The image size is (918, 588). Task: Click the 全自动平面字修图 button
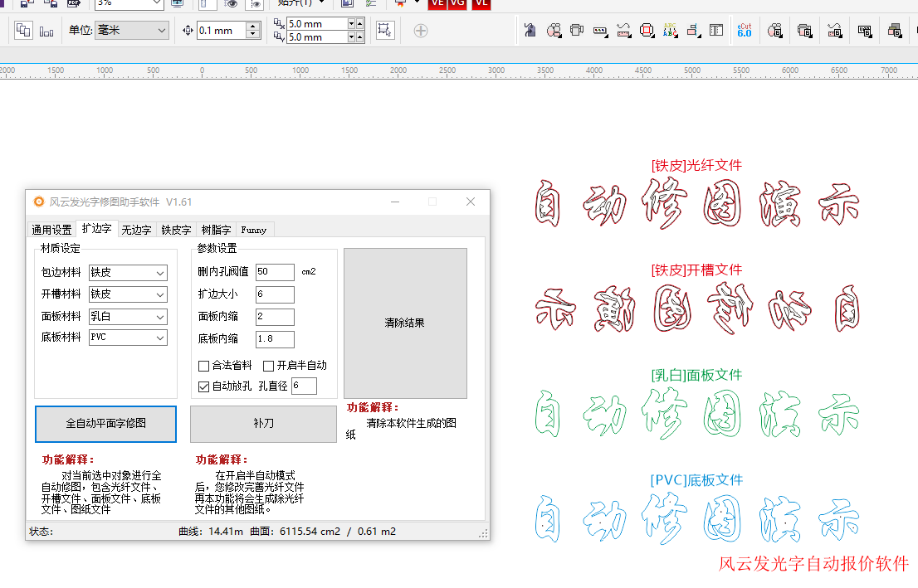[x=105, y=424]
